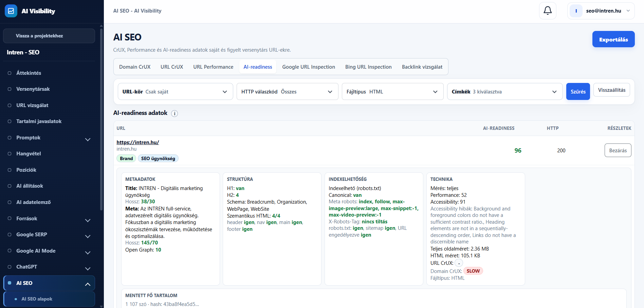Open URL vizsgálat in the sidebar

[x=32, y=105]
